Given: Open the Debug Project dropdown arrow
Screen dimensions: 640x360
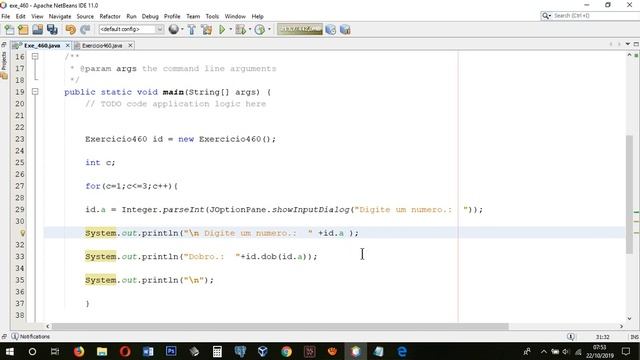Looking at the screenshot, I should [x=250, y=29].
